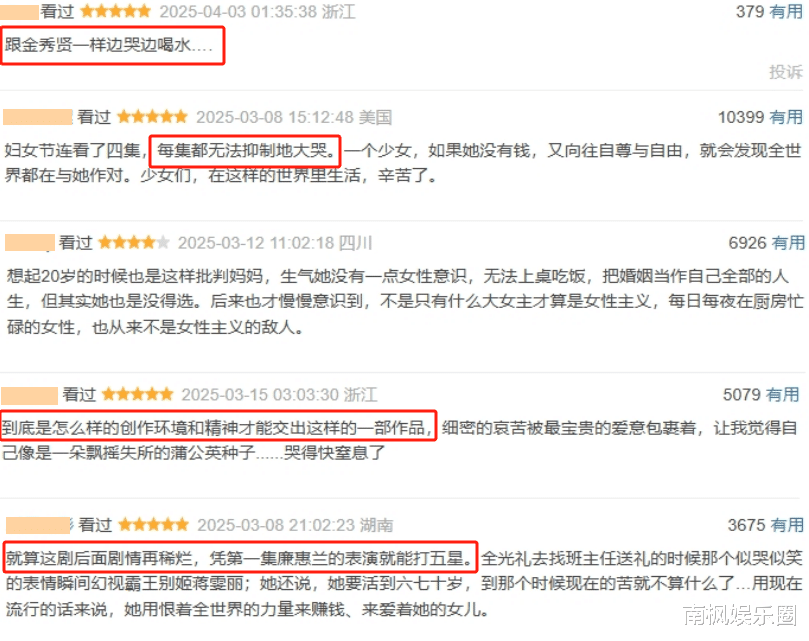Image resolution: width=809 pixels, height=641 pixels.
Task: Click the star rating of the 湖南 review
Action: [154, 525]
